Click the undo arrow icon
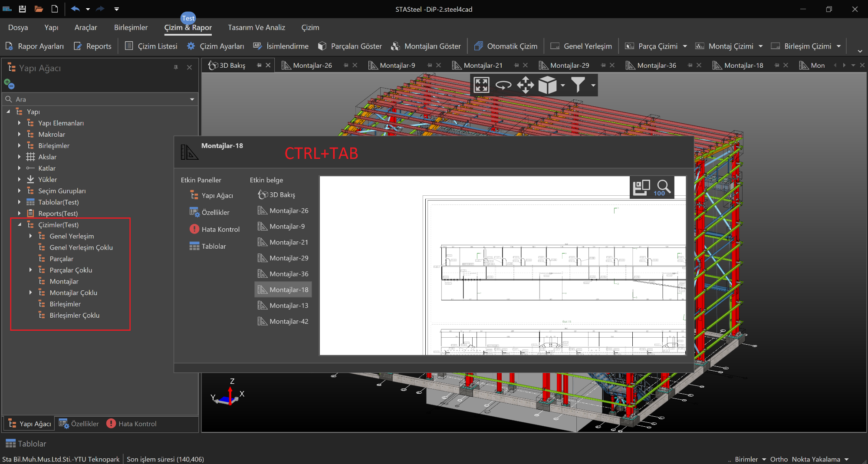 point(75,9)
